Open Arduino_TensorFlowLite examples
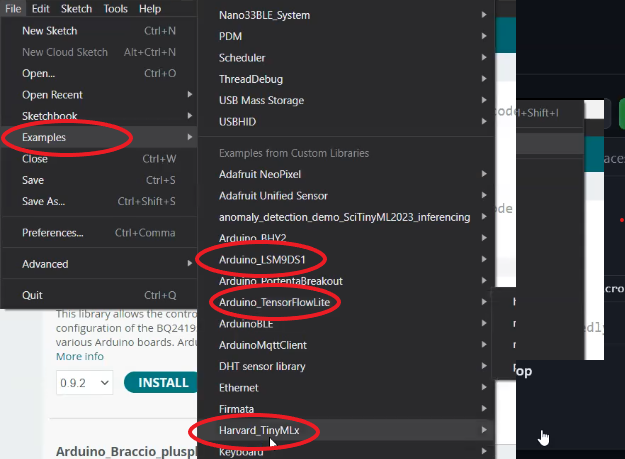Viewport: 625px width, 459px height. point(346,302)
